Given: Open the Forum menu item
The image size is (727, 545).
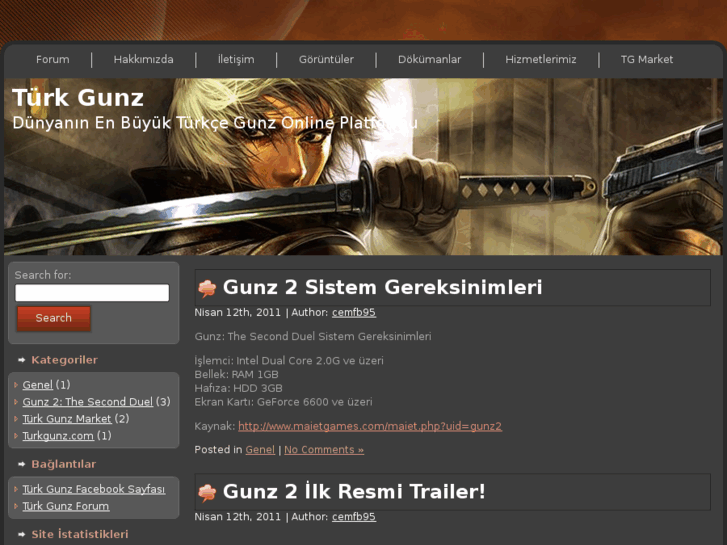Looking at the screenshot, I should pyautogui.click(x=52, y=59).
